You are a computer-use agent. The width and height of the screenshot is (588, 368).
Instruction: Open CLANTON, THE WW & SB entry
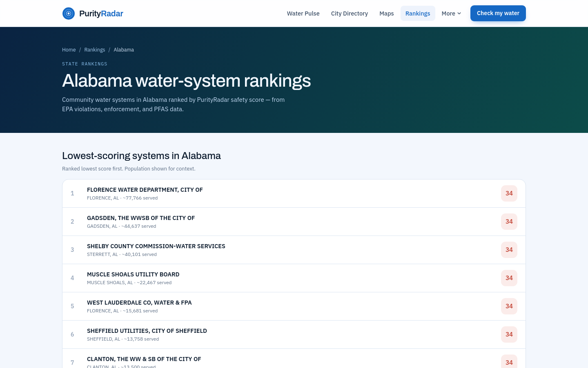294,359
